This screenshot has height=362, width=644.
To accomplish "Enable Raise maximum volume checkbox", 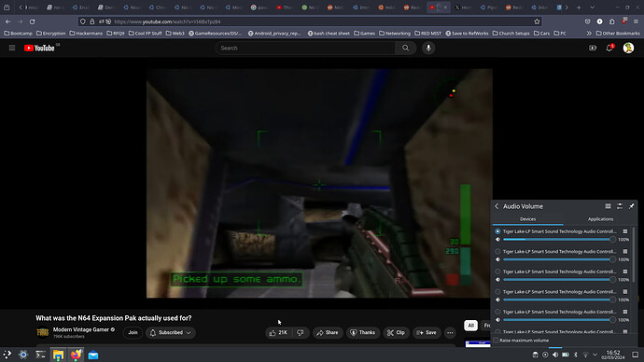I will click(x=497, y=341).
